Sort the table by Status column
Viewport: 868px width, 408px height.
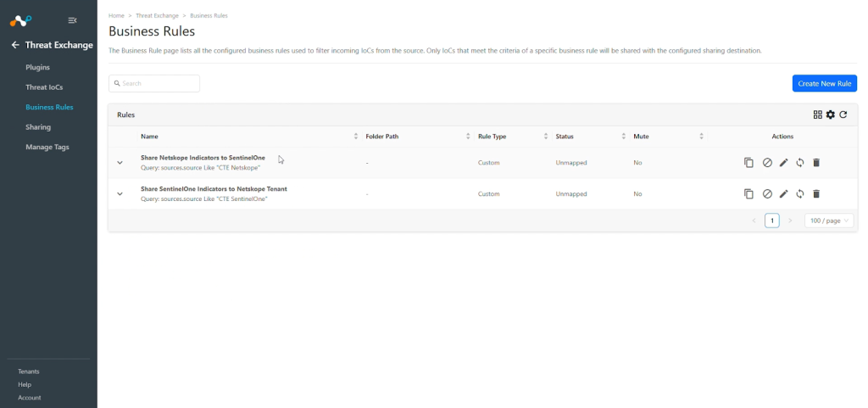point(624,137)
